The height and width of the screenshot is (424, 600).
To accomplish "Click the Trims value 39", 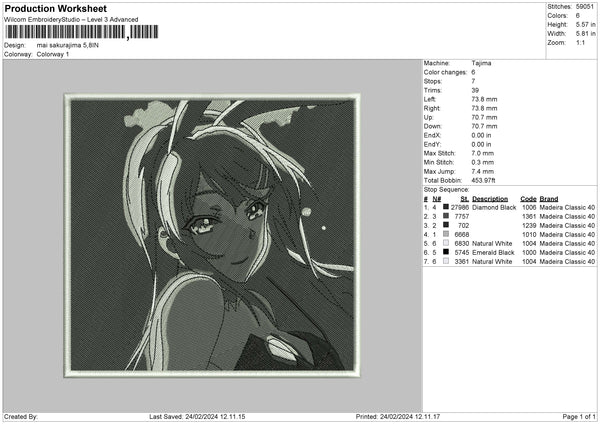I will click(x=475, y=90).
